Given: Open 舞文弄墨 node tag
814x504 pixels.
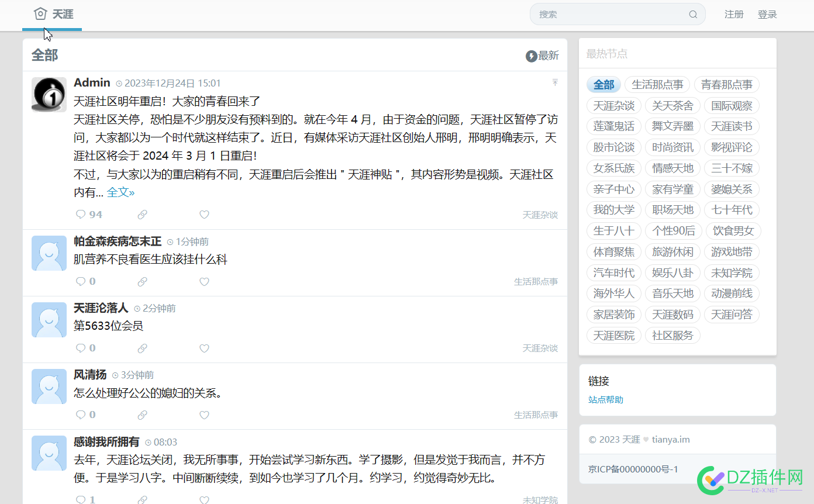Looking at the screenshot, I should 672,126.
